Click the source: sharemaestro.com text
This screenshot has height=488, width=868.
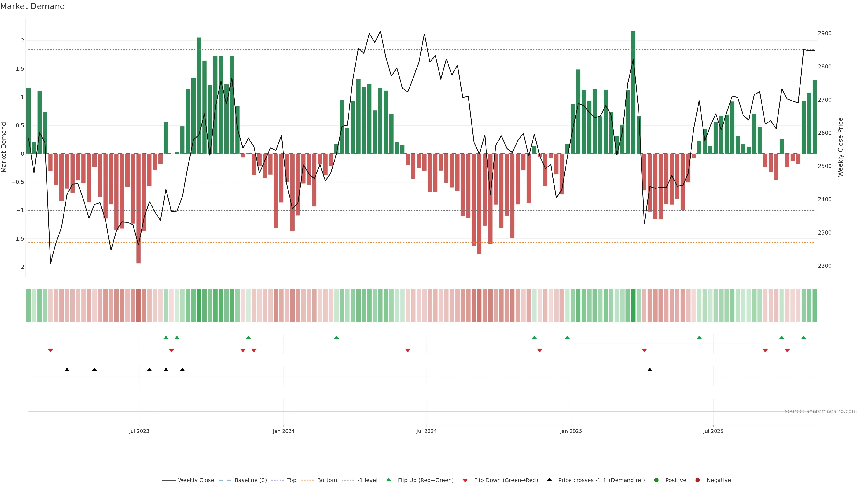pyautogui.click(x=821, y=411)
